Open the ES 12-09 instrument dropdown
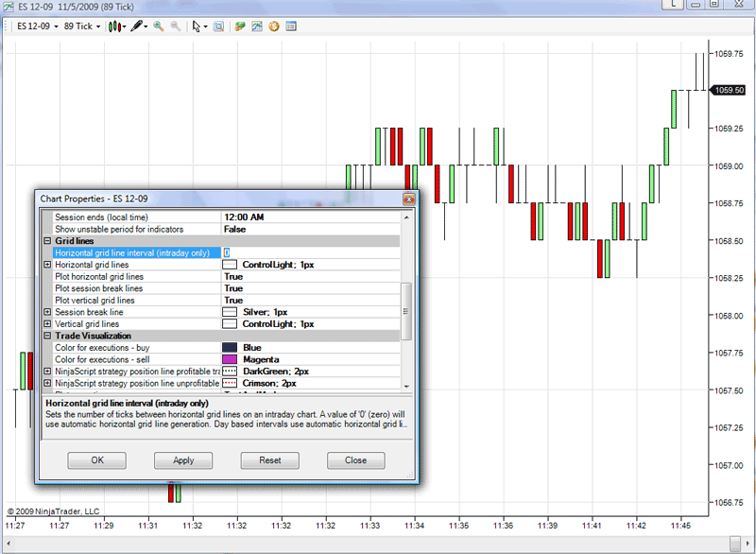 (x=38, y=26)
